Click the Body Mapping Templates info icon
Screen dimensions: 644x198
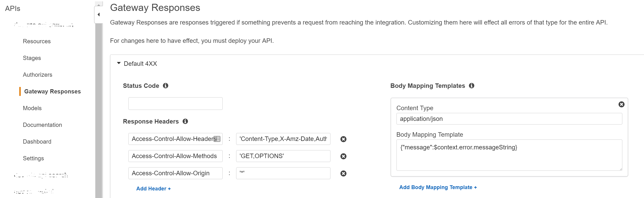pyautogui.click(x=471, y=86)
